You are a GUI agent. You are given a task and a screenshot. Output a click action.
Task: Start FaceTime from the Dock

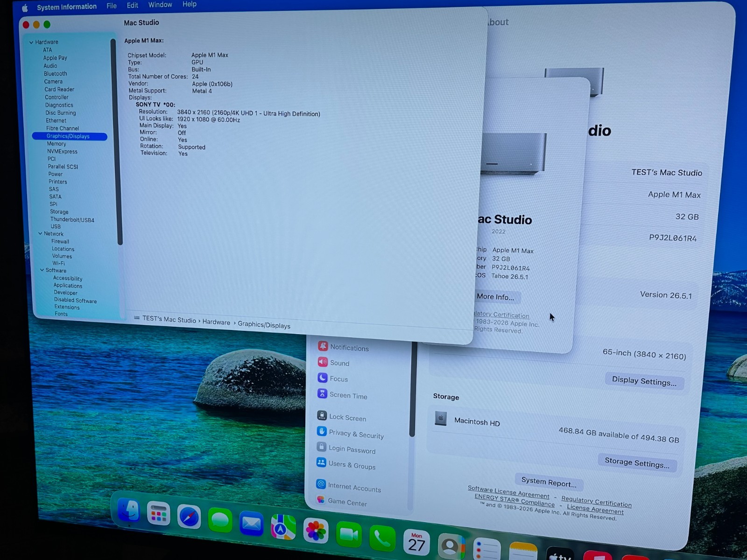coord(349,534)
